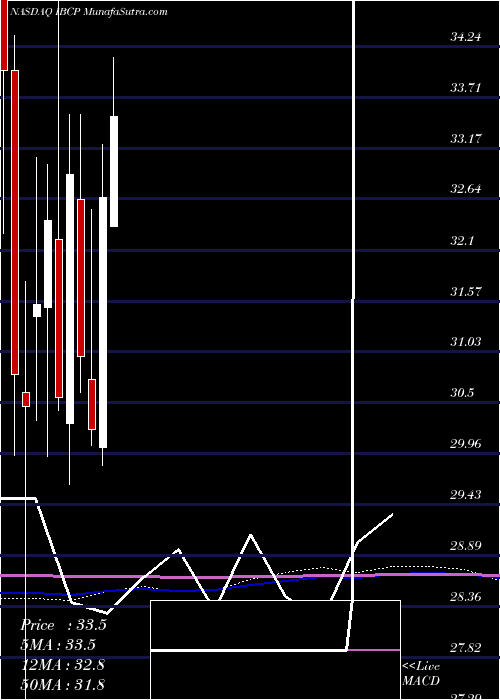Click the 'Price : 33.5' readout

63,625
